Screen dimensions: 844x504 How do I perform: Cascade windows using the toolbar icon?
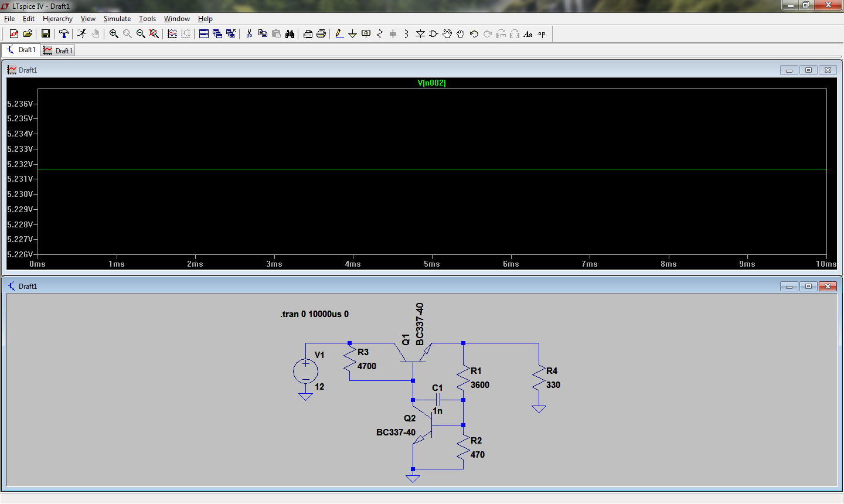click(217, 34)
